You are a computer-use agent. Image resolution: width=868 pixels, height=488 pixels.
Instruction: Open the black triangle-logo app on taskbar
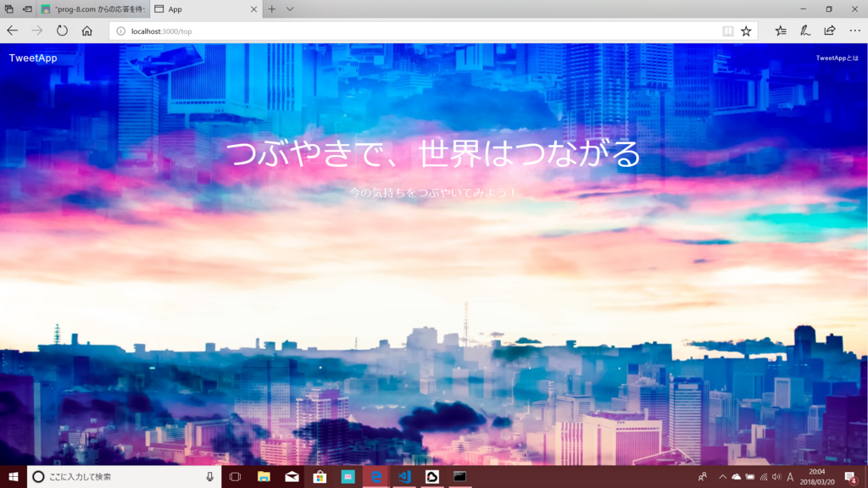coord(431,476)
